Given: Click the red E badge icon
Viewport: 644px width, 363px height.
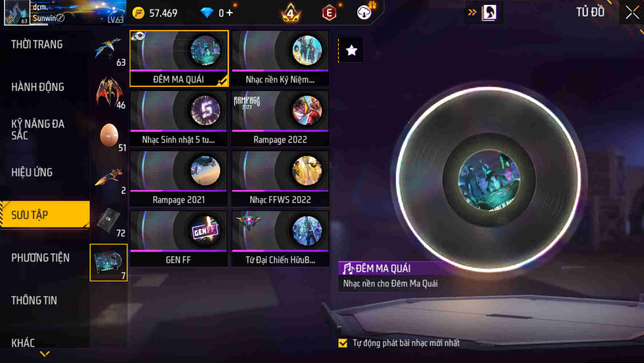Looking at the screenshot, I should point(329,13).
